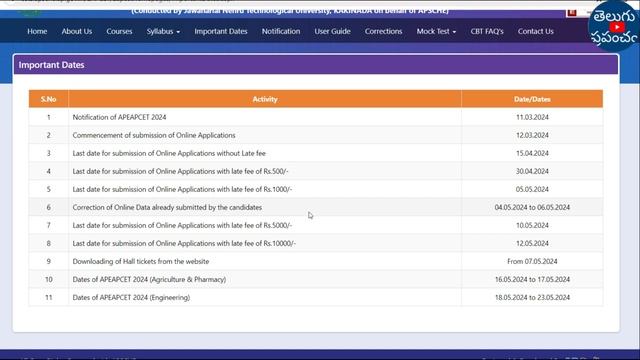Expand the Mock Test dropdown

point(436,31)
